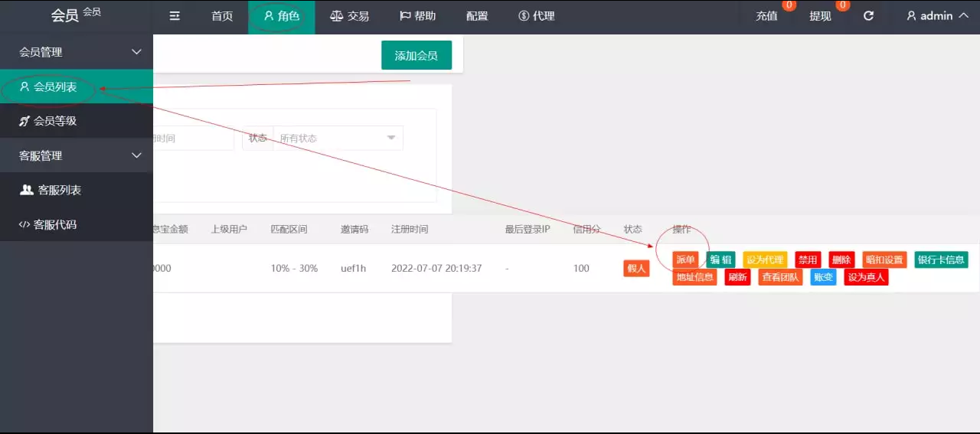The width and height of the screenshot is (980, 434).
Task: Open 客服列表 in the sidebar
Action: coord(60,190)
